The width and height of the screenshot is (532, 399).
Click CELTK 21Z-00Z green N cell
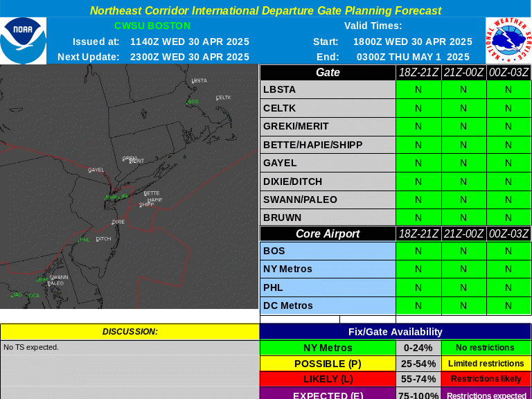click(x=463, y=108)
